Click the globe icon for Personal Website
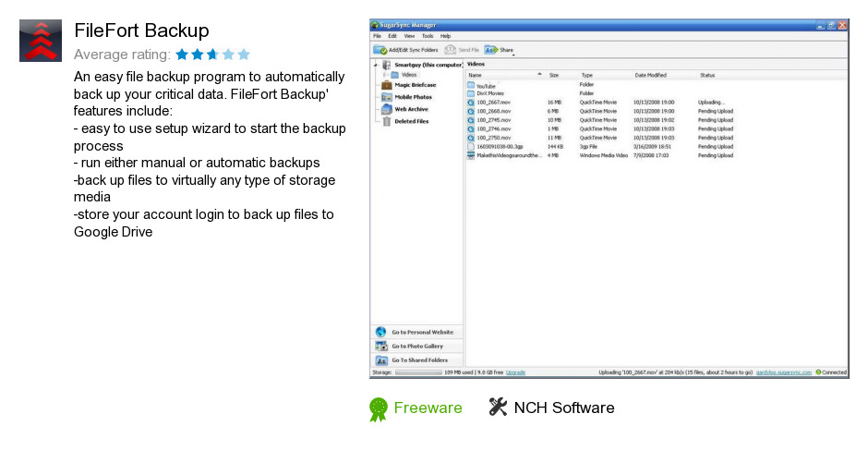This screenshot has width=868, height=450. click(380, 332)
